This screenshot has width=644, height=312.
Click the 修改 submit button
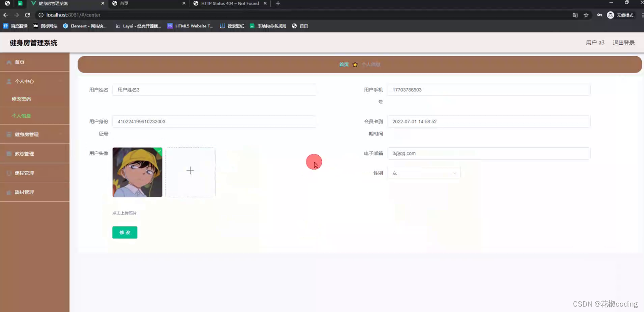tap(125, 232)
